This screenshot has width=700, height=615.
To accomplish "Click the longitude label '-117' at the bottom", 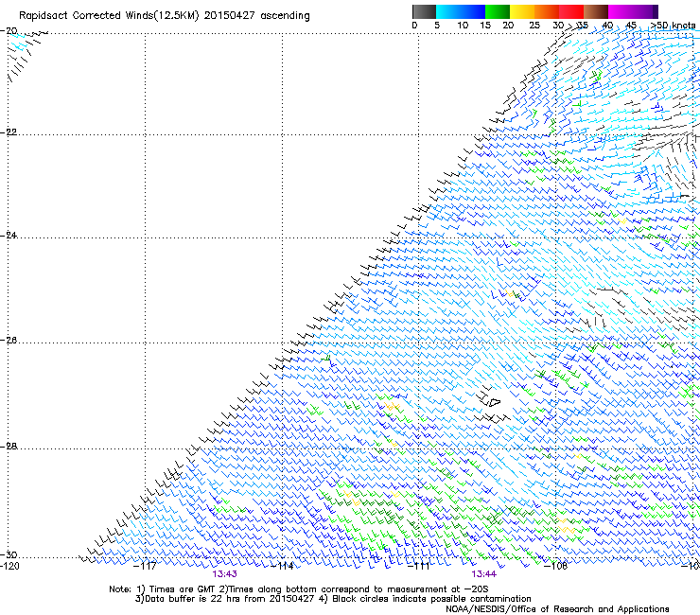I will (x=145, y=566).
